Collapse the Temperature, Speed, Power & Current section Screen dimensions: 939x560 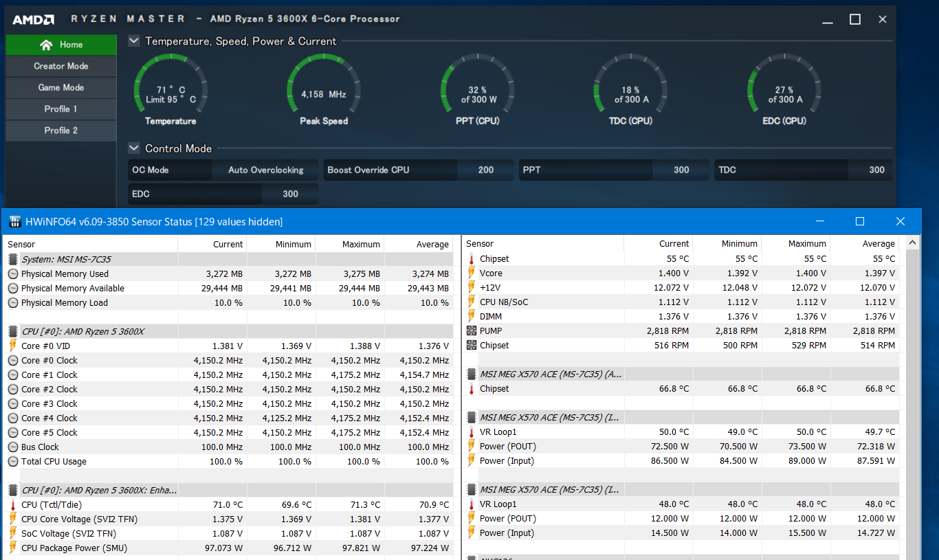coord(134,41)
